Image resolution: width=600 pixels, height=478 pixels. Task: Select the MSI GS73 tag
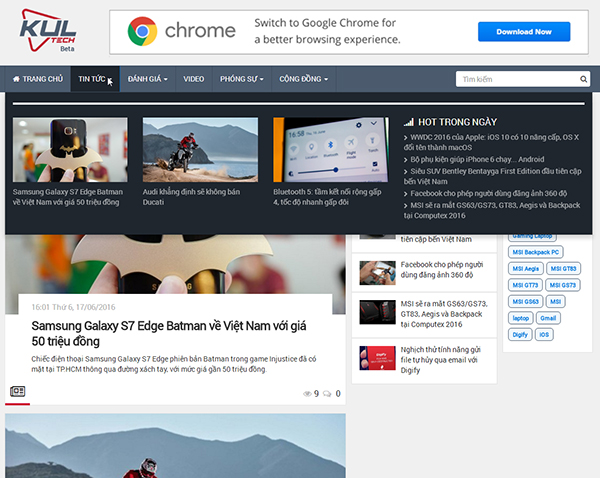point(562,285)
